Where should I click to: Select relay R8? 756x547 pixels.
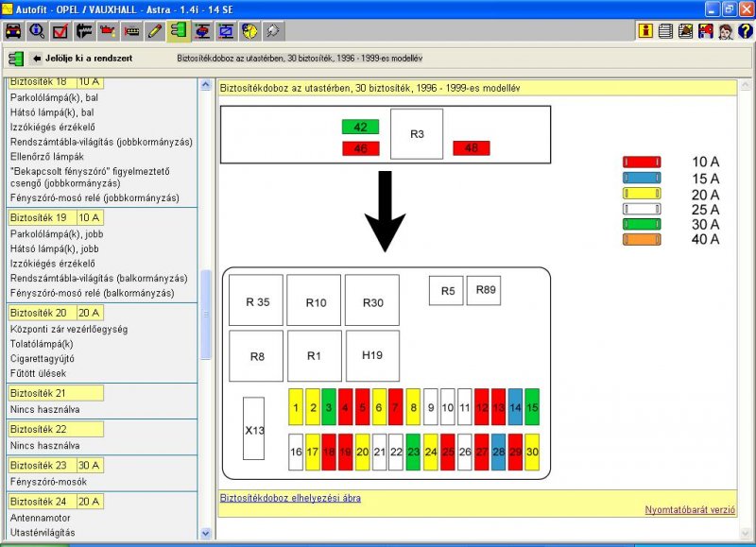coord(256,355)
